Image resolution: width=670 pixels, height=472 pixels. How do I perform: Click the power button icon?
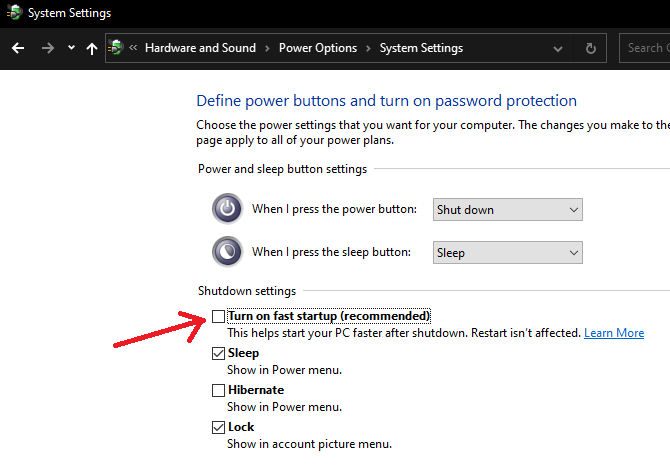227,209
